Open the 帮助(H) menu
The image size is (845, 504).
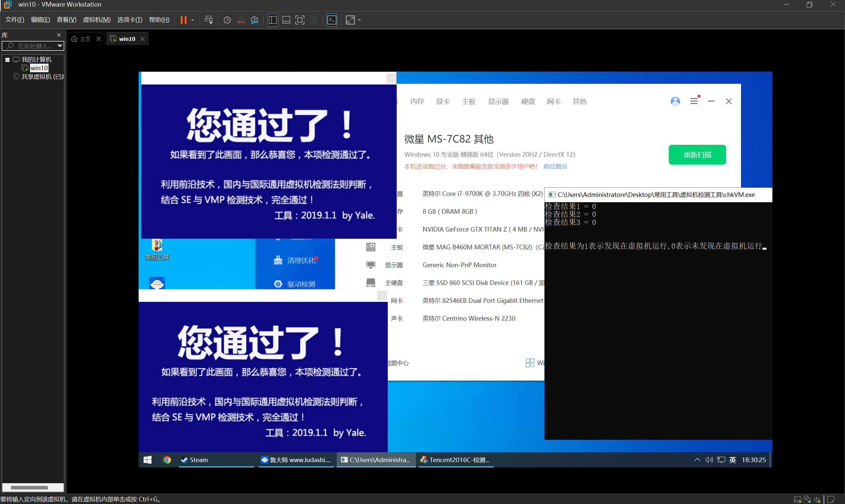(x=159, y=20)
